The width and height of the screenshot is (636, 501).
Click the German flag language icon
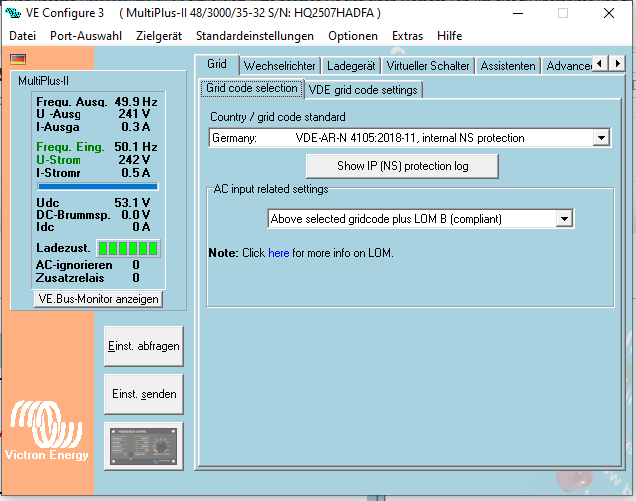pyautogui.click(x=18, y=59)
